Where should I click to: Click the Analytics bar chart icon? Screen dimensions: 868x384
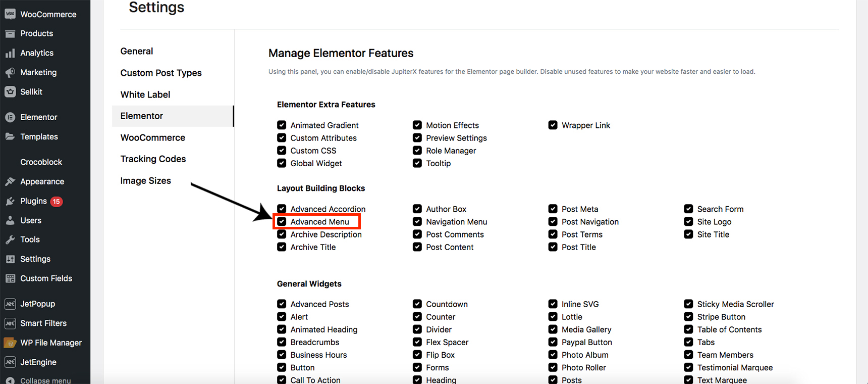[10, 53]
